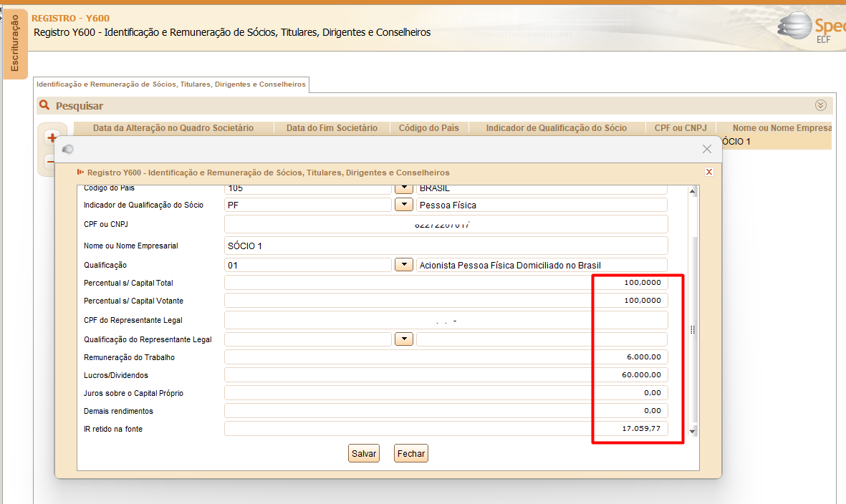Viewport: 846px width, 504px height.
Task: Click CPF ou CNPJ column header
Action: point(681,127)
